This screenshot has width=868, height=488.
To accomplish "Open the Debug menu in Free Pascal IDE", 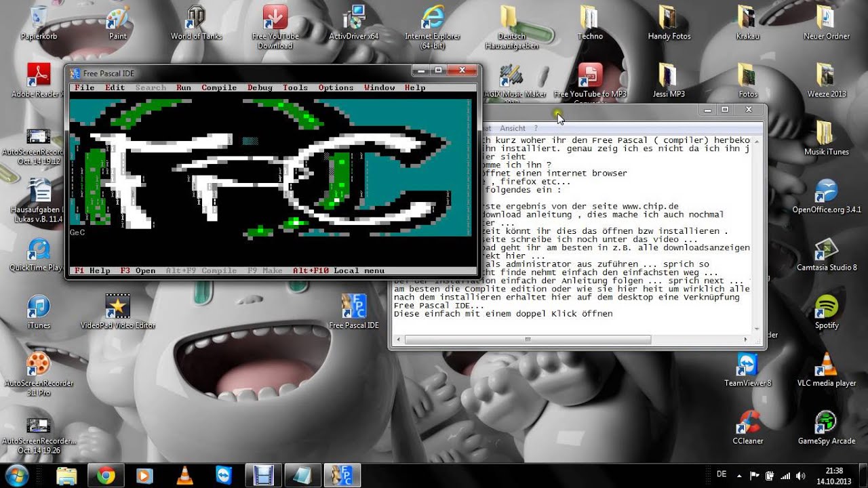I will click(x=260, y=87).
